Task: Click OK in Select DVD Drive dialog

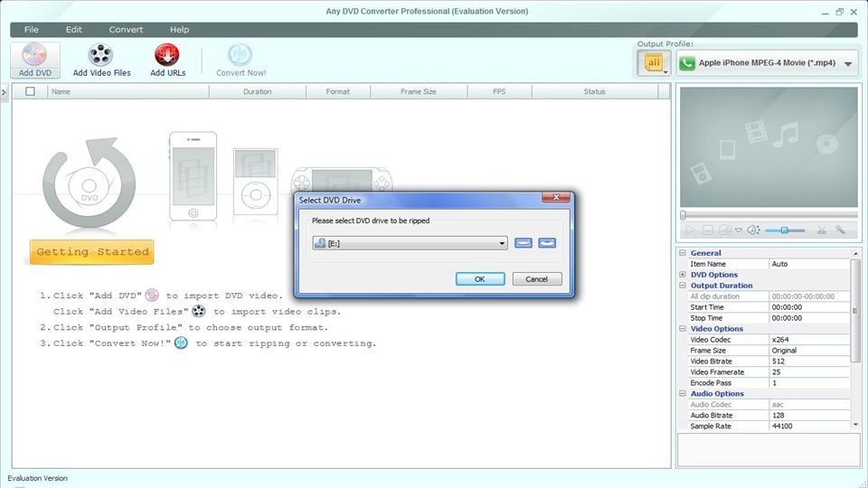Action: click(480, 279)
